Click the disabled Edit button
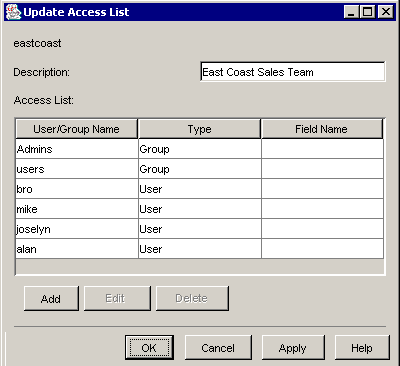 (117, 298)
